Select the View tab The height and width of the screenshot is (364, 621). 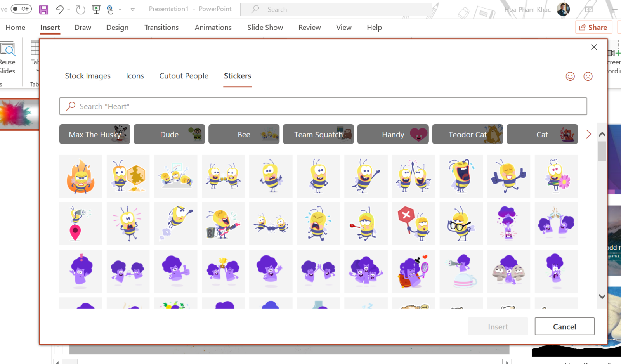tap(344, 28)
